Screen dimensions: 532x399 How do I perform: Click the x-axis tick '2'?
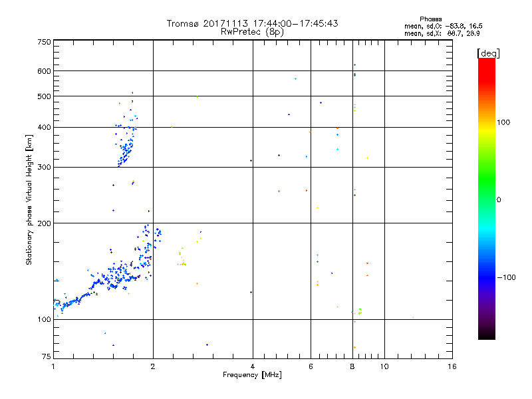pos(153,366)
